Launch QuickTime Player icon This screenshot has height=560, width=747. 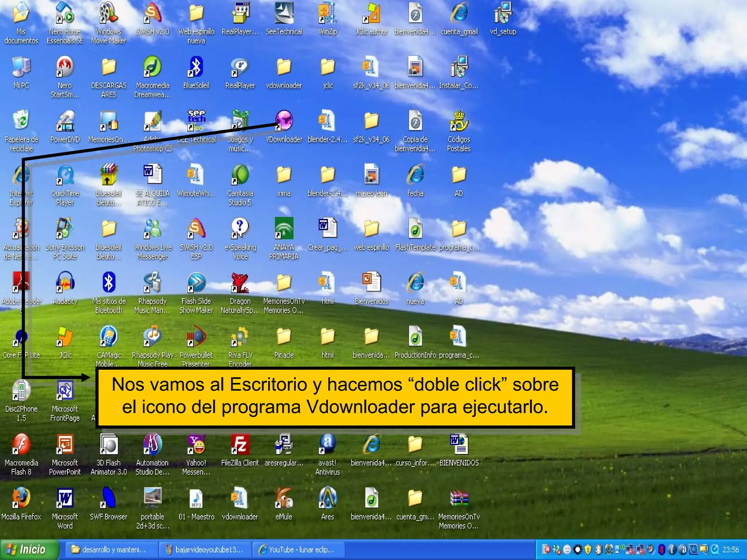tap(65, 174)
